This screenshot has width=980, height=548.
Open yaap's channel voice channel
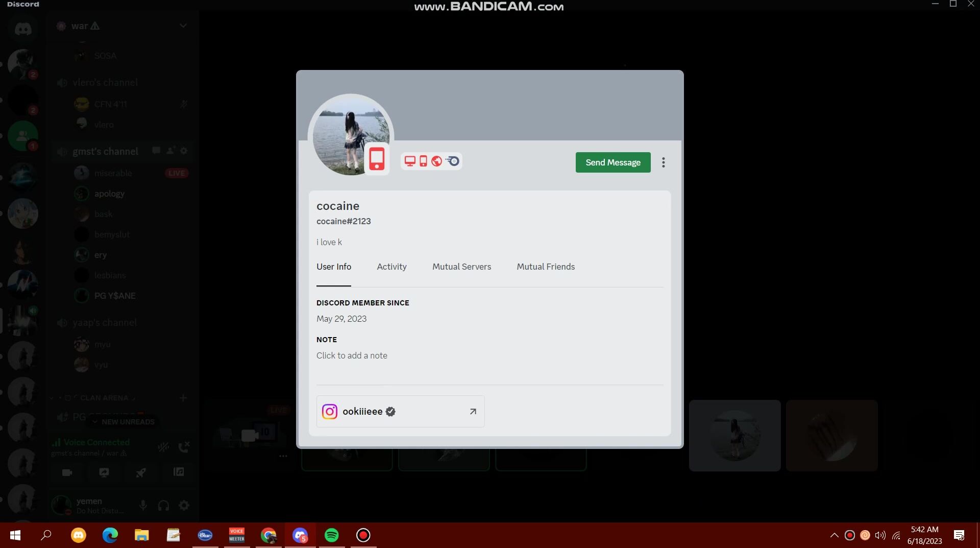click(x=105, y=323)
